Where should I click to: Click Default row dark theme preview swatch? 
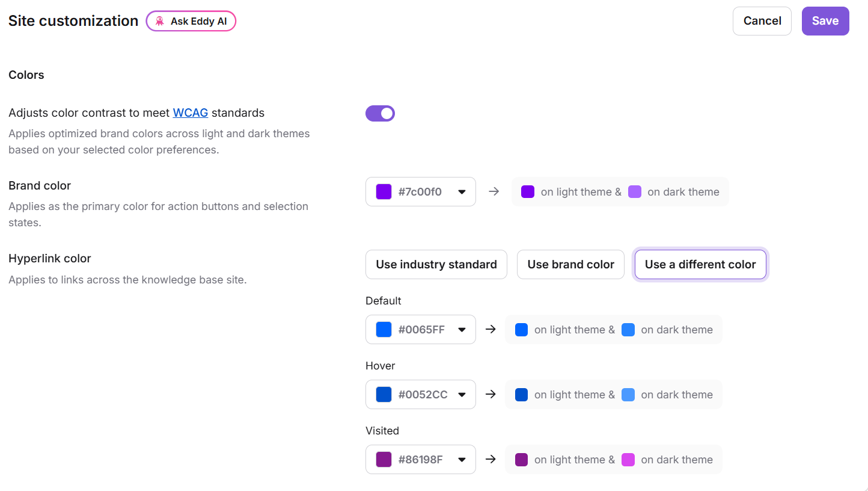pos(628,330)
